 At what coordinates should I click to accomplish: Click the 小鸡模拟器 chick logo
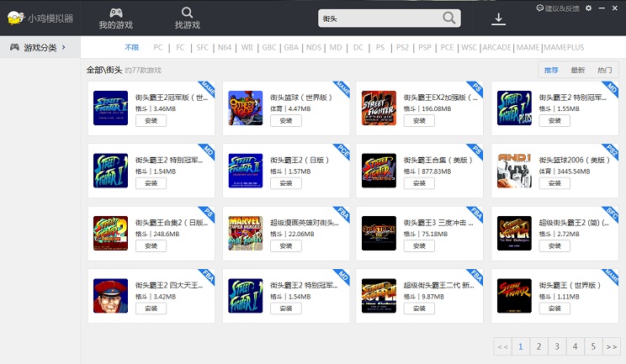click(x=13, y=18)
